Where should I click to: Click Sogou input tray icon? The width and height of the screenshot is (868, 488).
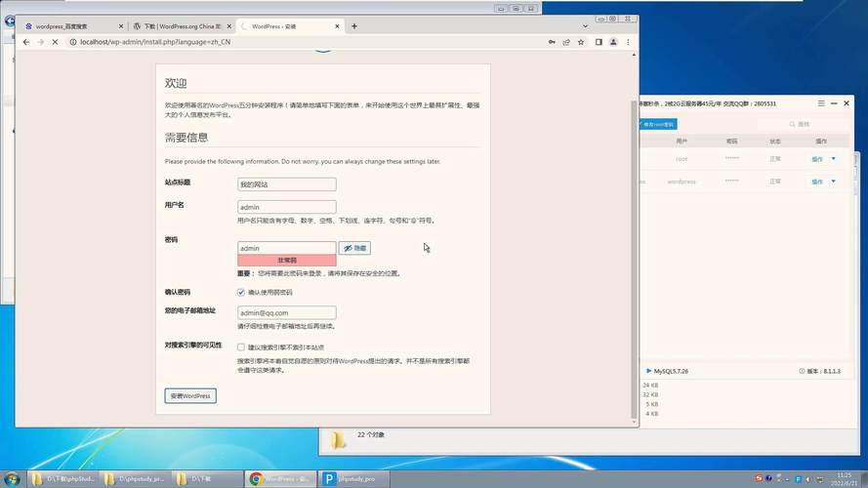(759, 478)
